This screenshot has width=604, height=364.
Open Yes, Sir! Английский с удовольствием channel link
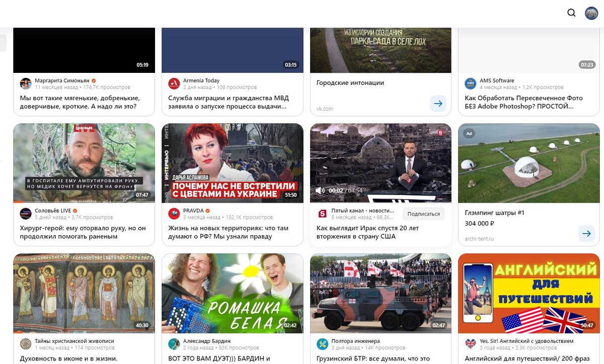pos(526,341)
